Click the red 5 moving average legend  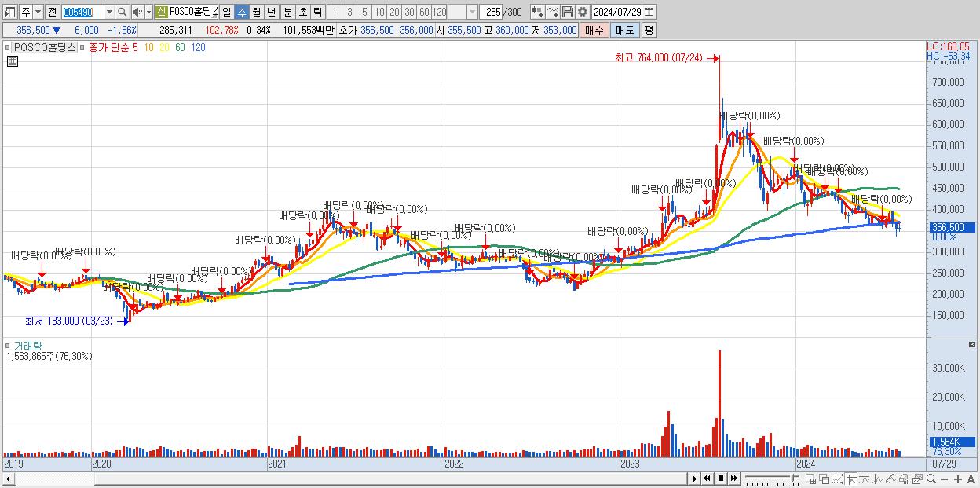click(x=135, y=47)
